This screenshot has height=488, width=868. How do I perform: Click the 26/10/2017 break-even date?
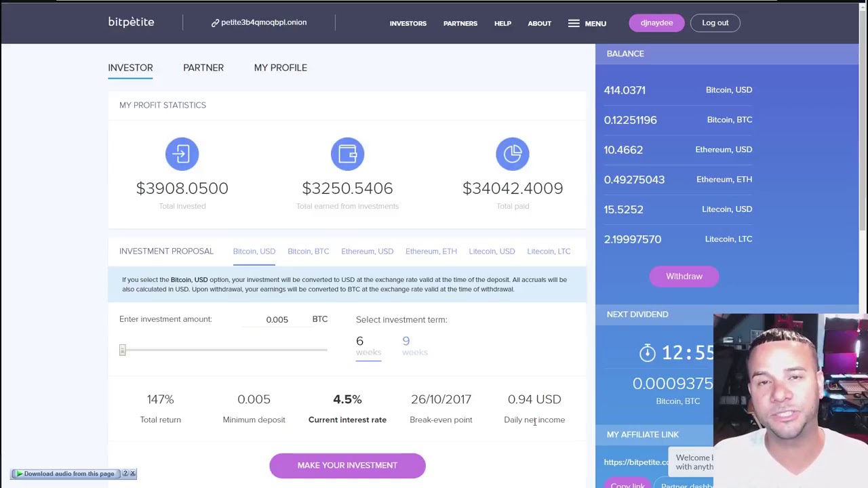tap(441, 399)
